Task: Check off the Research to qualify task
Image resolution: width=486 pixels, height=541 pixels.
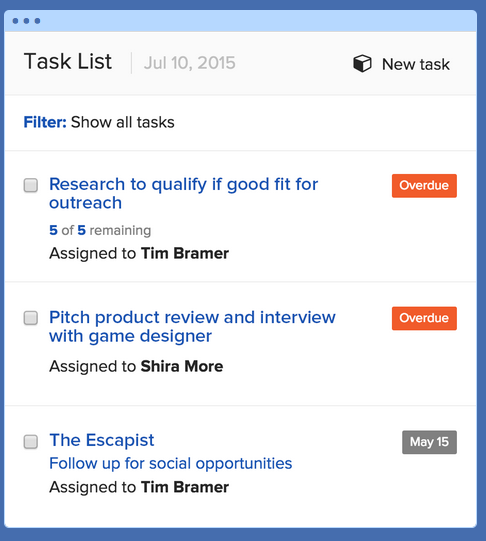Action: pos(31,185)
